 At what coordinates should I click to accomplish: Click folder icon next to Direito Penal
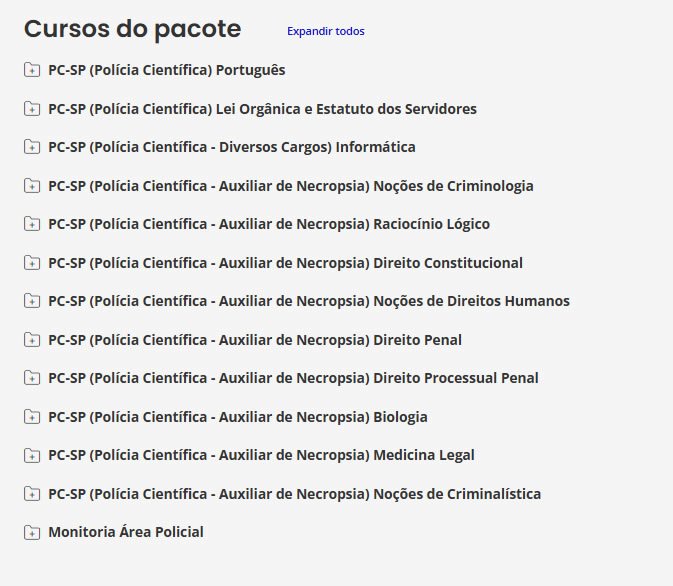click(x=32, y=340)
